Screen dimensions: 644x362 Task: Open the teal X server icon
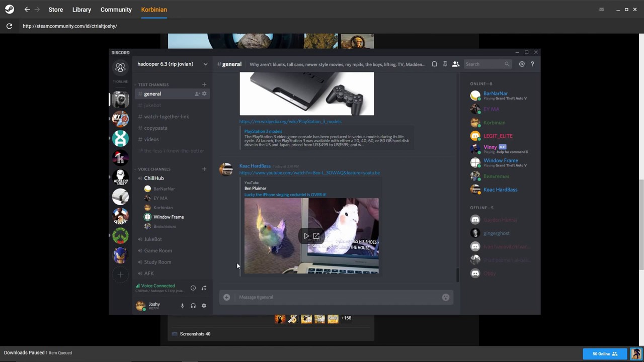pyautogui.click(x=120, y=138)
